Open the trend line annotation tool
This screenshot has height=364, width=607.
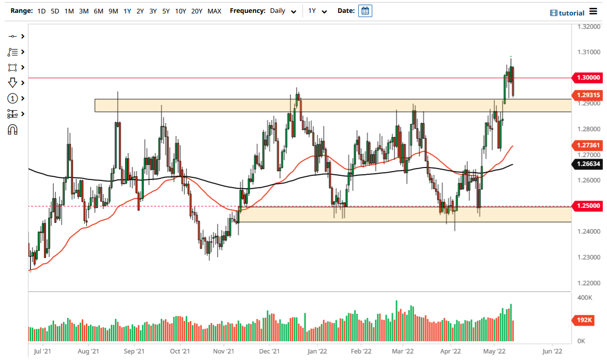[x=13, y=52]
